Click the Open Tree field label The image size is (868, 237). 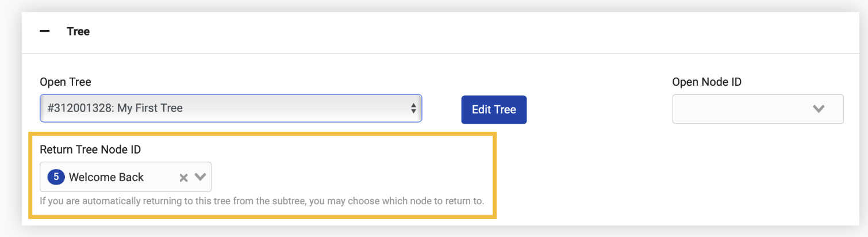pos(66,82)
